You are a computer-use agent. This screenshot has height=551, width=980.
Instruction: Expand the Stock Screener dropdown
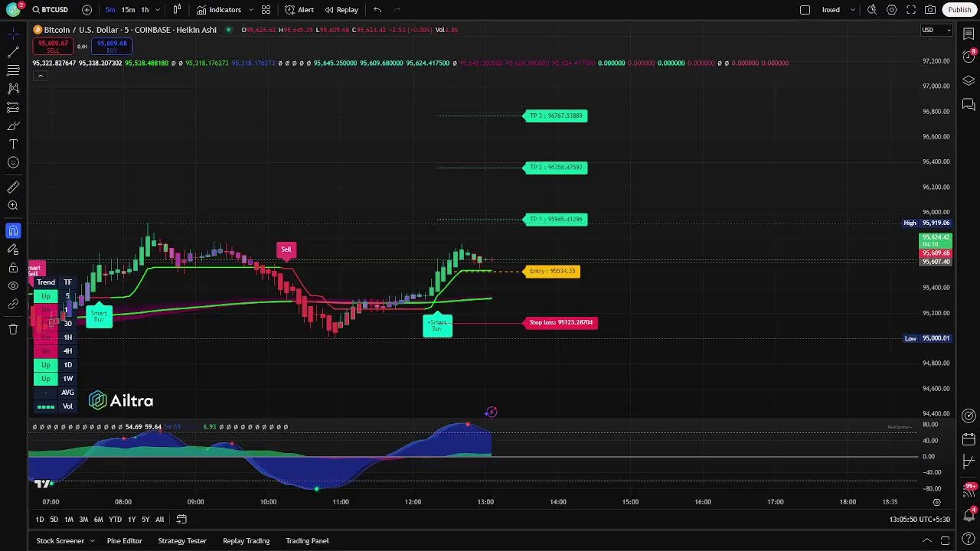[92, 541]
